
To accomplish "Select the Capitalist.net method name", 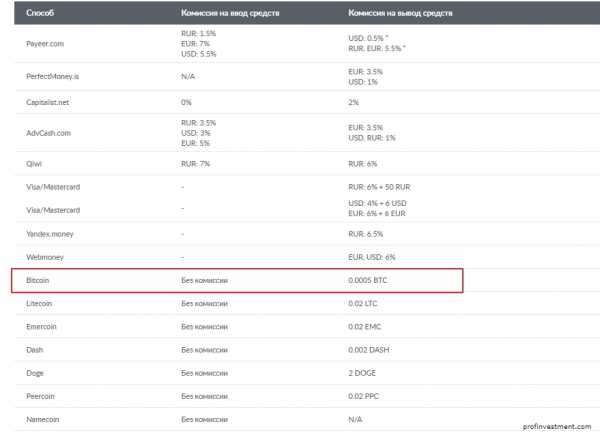I will click(x=47, y=102).
